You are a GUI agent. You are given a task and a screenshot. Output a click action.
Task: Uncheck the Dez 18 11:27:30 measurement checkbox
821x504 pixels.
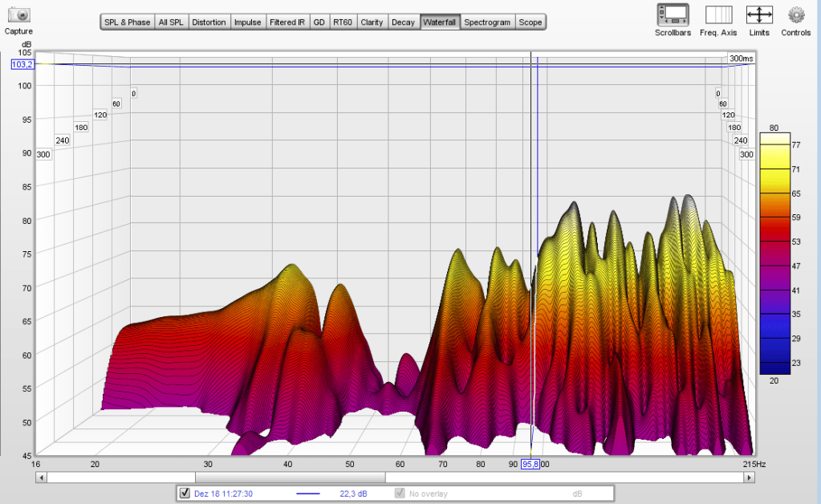coord(185,493)
